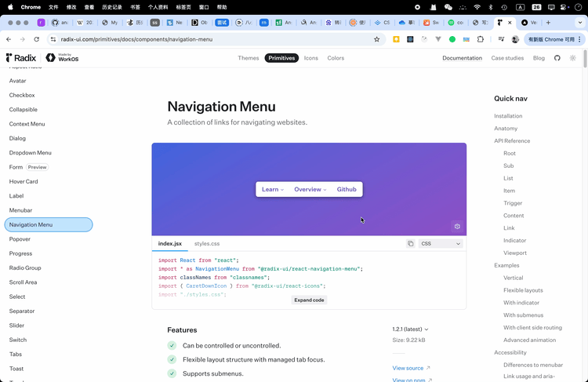Open the 1.2.1 (latest) version dropdown
This screenshot has width=588, height=382.
click(410, 329)
